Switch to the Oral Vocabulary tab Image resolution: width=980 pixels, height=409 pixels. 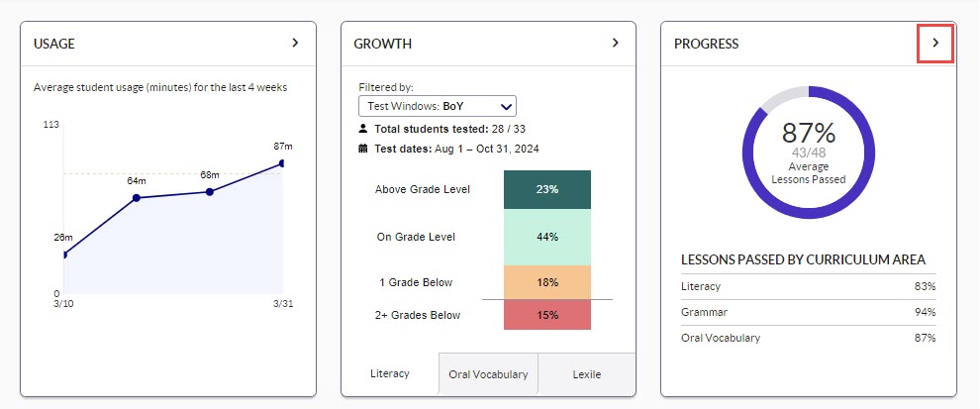pos(488,374)
